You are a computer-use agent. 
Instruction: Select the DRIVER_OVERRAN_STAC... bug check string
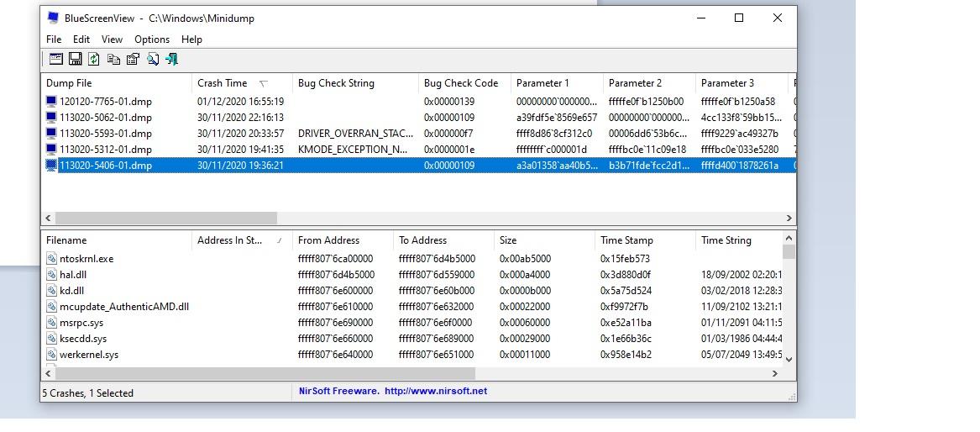coord(355,133)
